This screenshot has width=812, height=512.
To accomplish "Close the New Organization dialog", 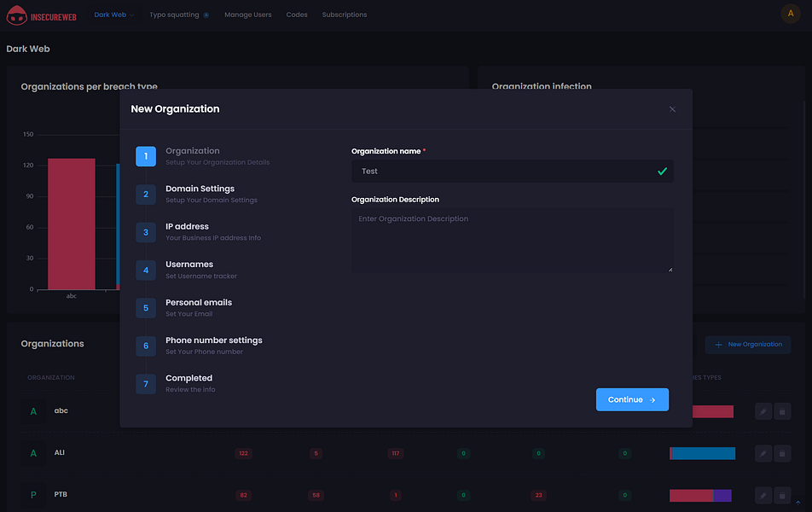I will point(672,109).
